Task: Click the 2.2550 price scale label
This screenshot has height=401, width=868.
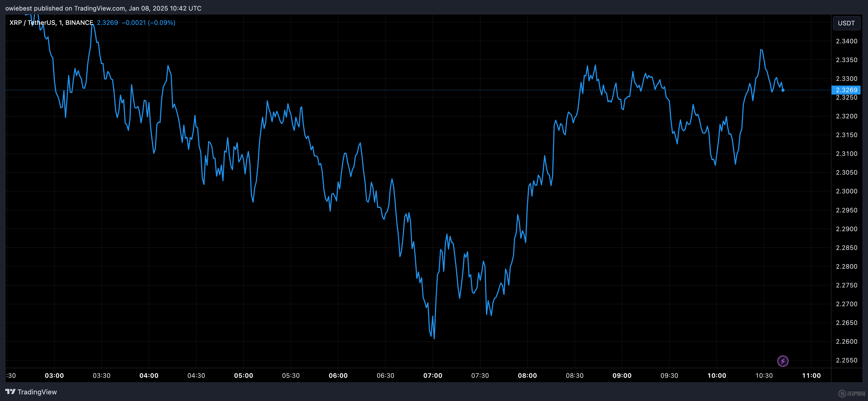Action: pos(846,360)
